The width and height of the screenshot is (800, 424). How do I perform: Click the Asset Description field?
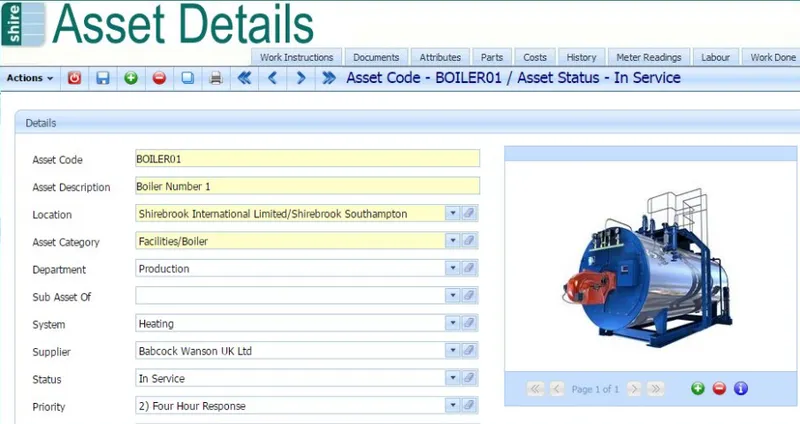[x=307, y=186]
